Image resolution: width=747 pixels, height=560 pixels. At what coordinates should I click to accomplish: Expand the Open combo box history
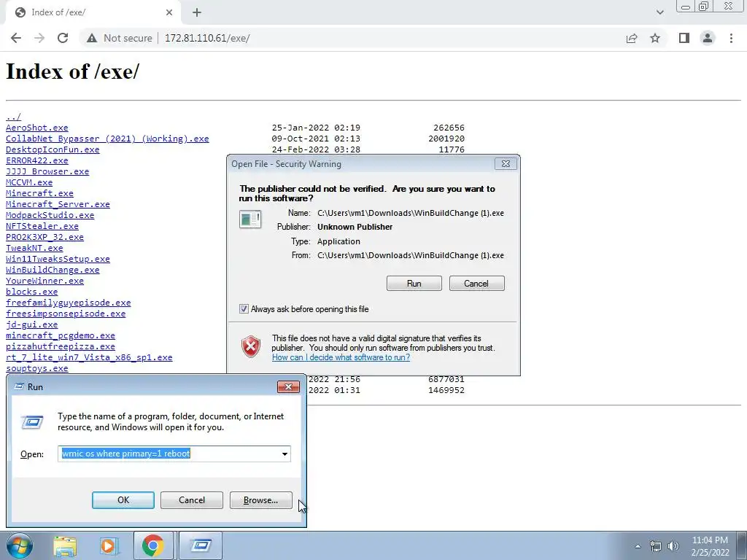pyautogui.click(x=285, y=454)
